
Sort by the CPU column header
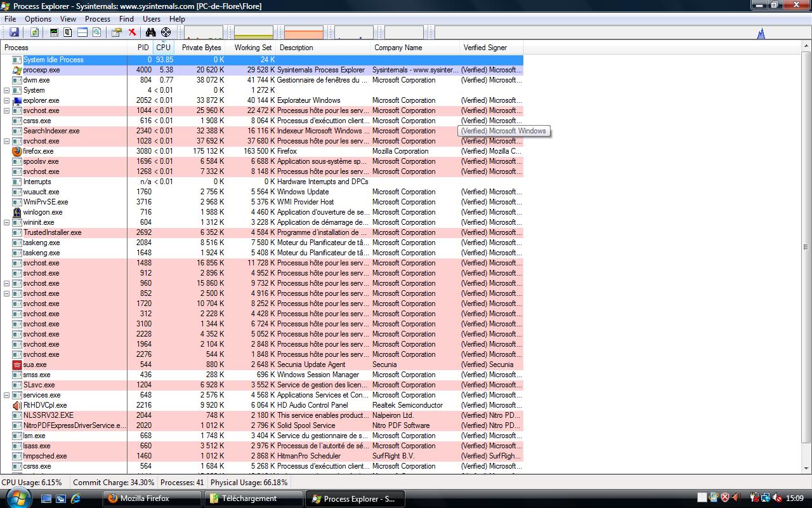pos(164,48)
